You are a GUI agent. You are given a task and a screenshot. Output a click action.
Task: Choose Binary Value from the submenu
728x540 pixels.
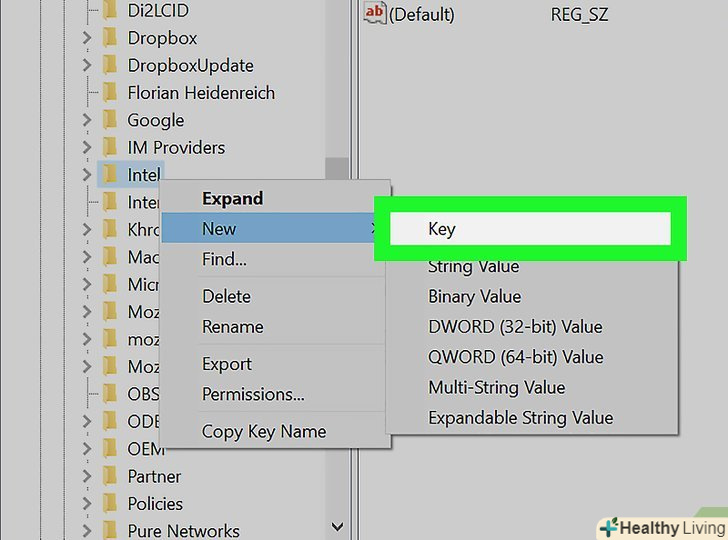[x=474, y=297]
